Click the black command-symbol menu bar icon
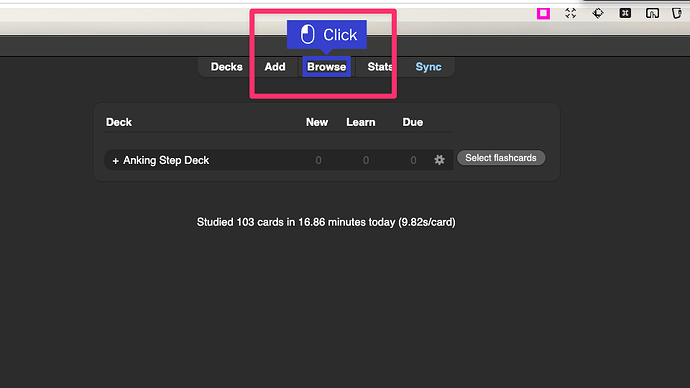 [x=625, y=14]
